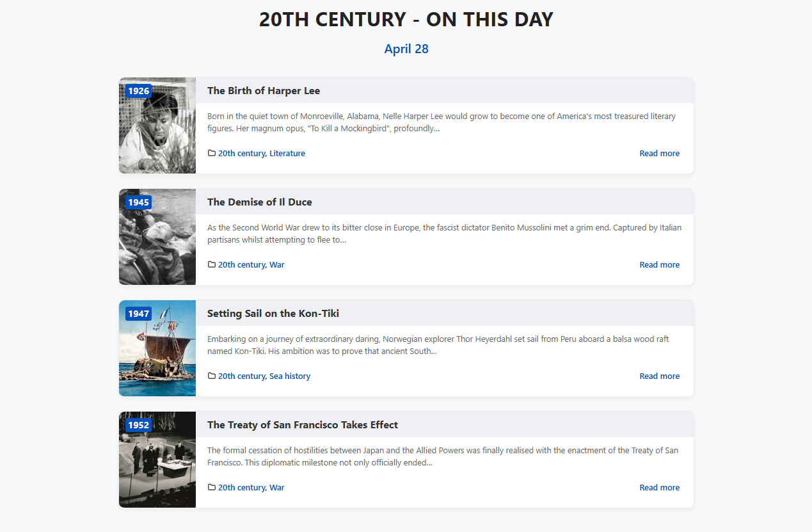
Task: Click the 1947 year badge
Action: coord(138,314)
